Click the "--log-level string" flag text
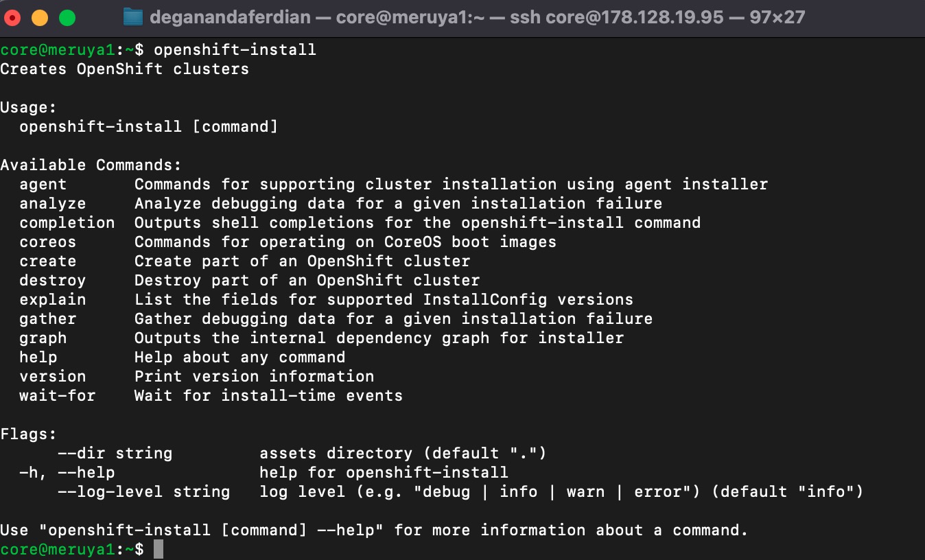The image size is (925, 560). tap(143, 491)
